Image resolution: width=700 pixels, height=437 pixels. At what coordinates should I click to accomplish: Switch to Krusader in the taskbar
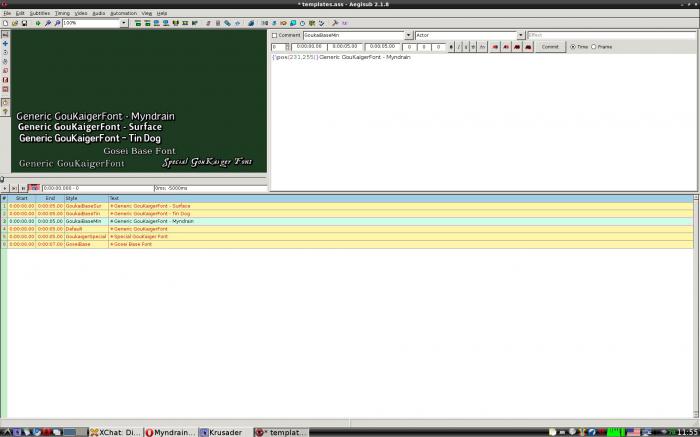tap(225, 432)
